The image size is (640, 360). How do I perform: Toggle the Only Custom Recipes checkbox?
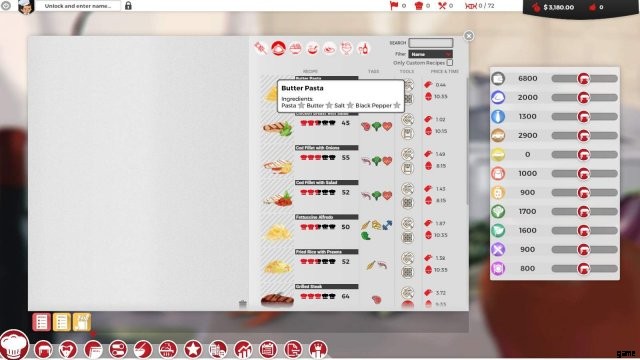coord(449,63)
